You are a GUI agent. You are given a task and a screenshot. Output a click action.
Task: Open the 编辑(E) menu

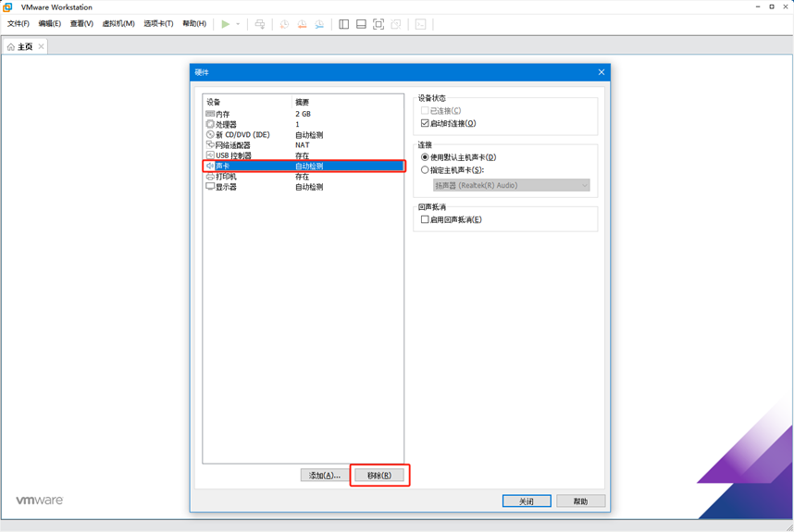pyautogui.click(x=50, y=24)
